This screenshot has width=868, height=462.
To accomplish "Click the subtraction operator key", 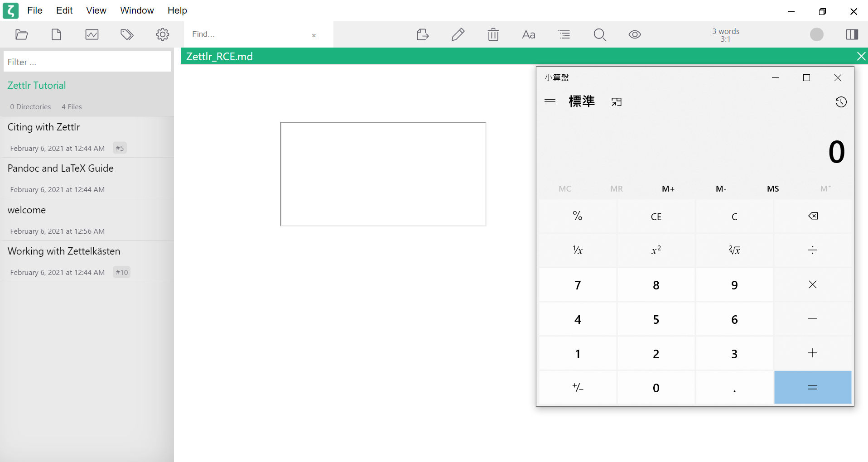I will [x=813, y=319].
